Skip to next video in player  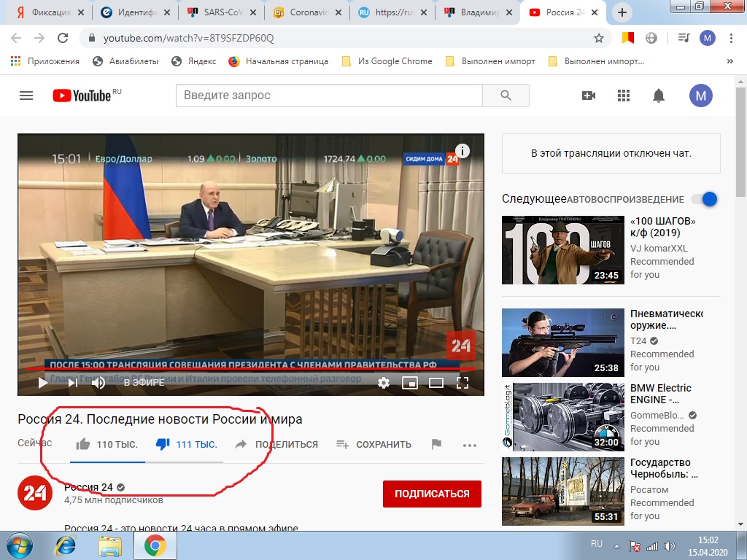coord(72,382)
